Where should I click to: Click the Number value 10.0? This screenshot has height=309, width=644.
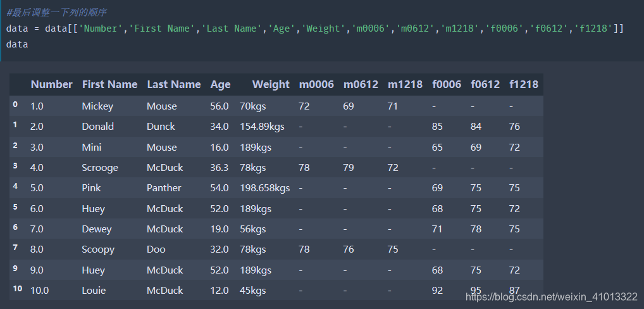(39, 291)
